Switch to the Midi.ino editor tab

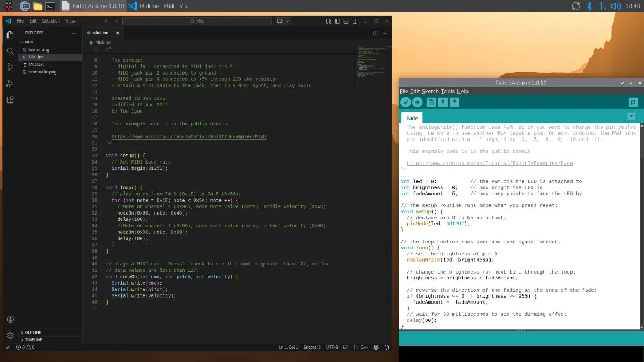100,33
